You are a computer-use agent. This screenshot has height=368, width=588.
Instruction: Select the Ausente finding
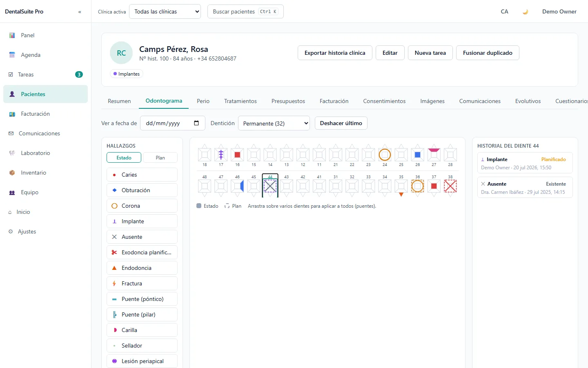(142, 237)
